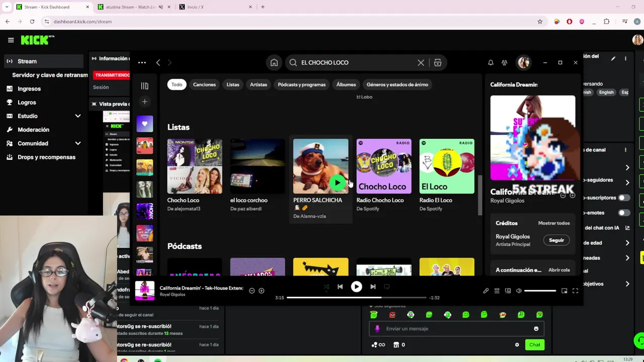Select Stream in Kick sidebar
Viewport: 644px width, 362px height.
point(43,61)
